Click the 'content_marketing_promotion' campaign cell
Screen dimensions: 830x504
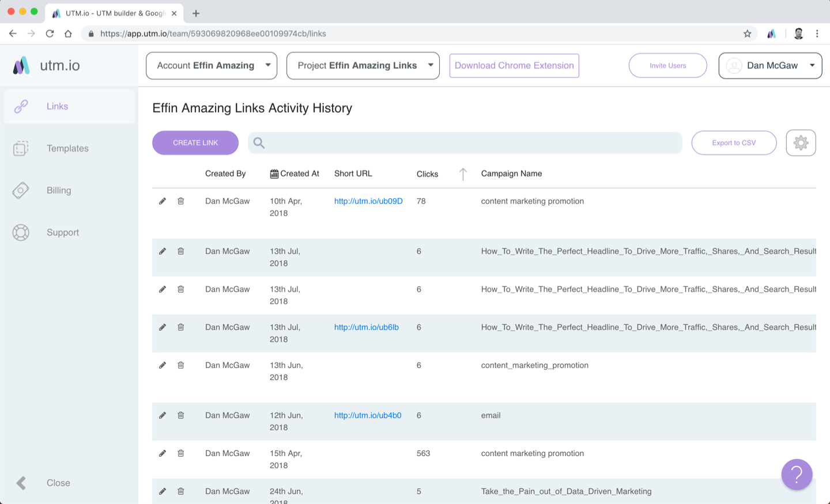pos(535,365)
